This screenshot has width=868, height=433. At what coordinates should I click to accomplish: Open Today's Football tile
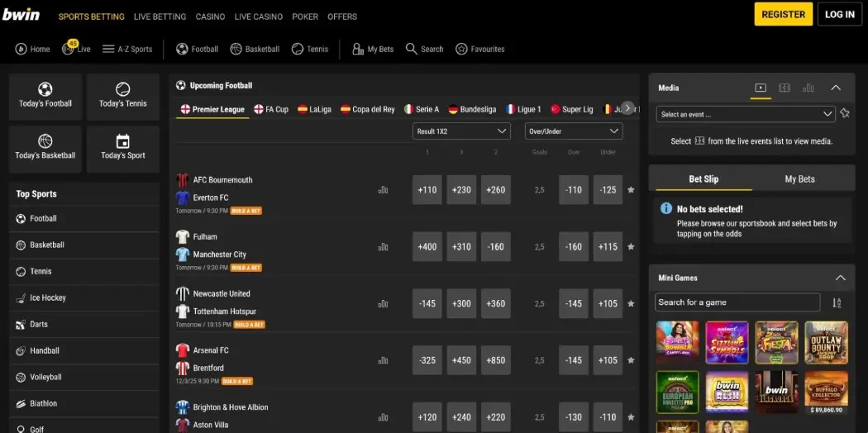(x=45, y=97)
